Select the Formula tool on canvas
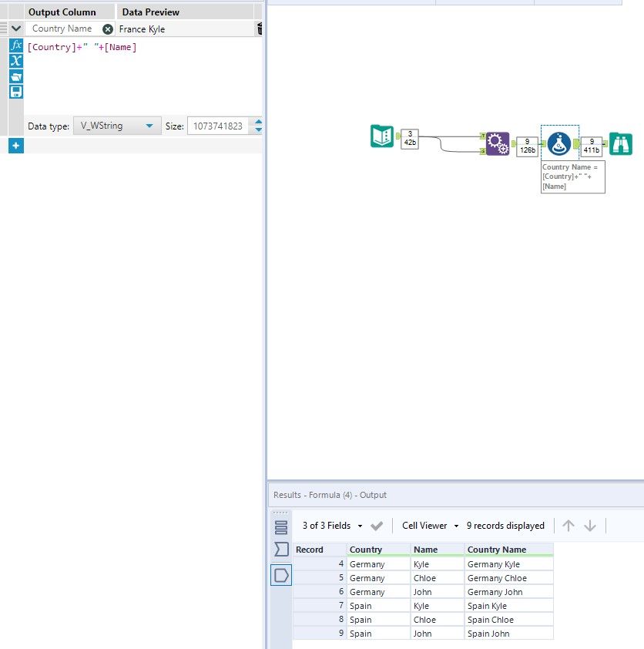This screenshot has height=649, width=644. (x=559, y=144)
